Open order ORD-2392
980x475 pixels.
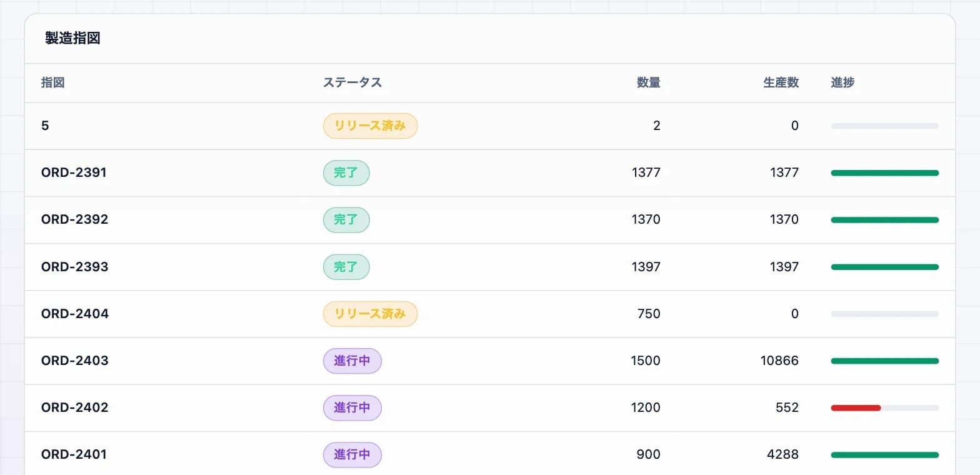(490, 219)
